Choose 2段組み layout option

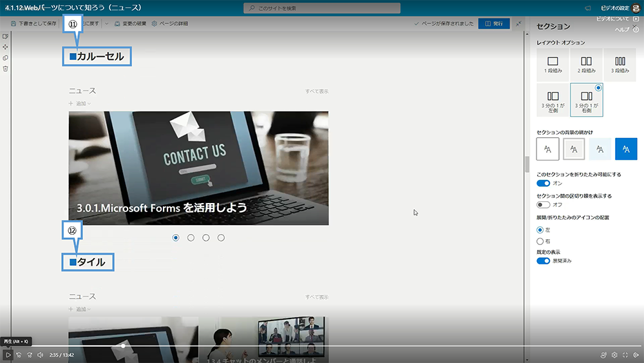coord(587,65)
